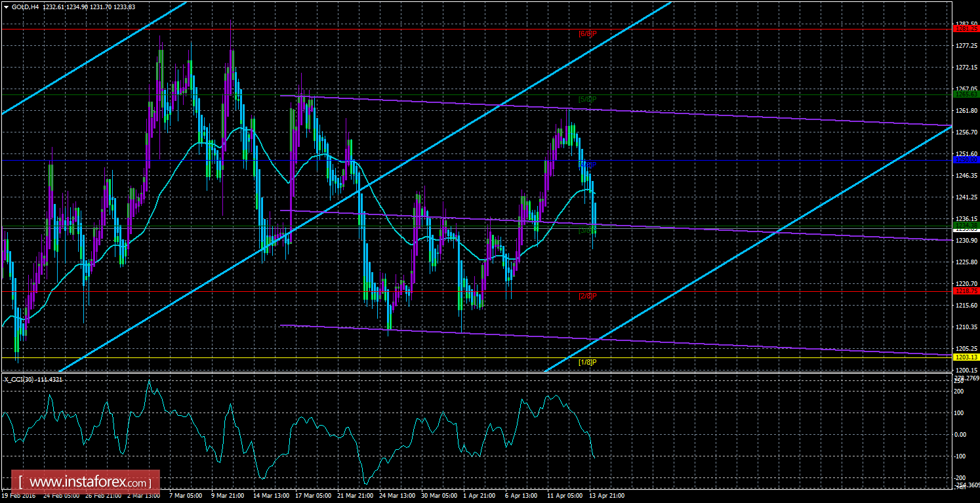Click the 24 Mar 13:00 time axis label
This screenshot has width=980, height=503.
(x=398, y=496)
